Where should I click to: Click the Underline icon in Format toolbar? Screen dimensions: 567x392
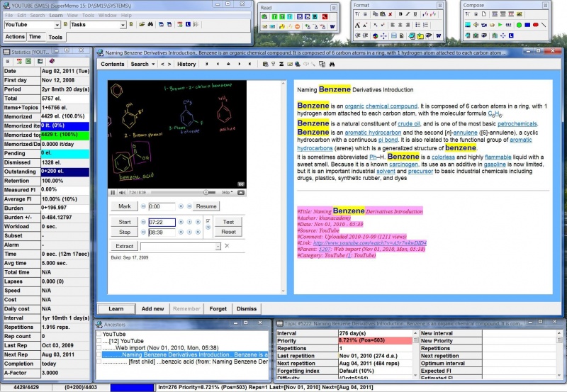(x=415, y=14)
